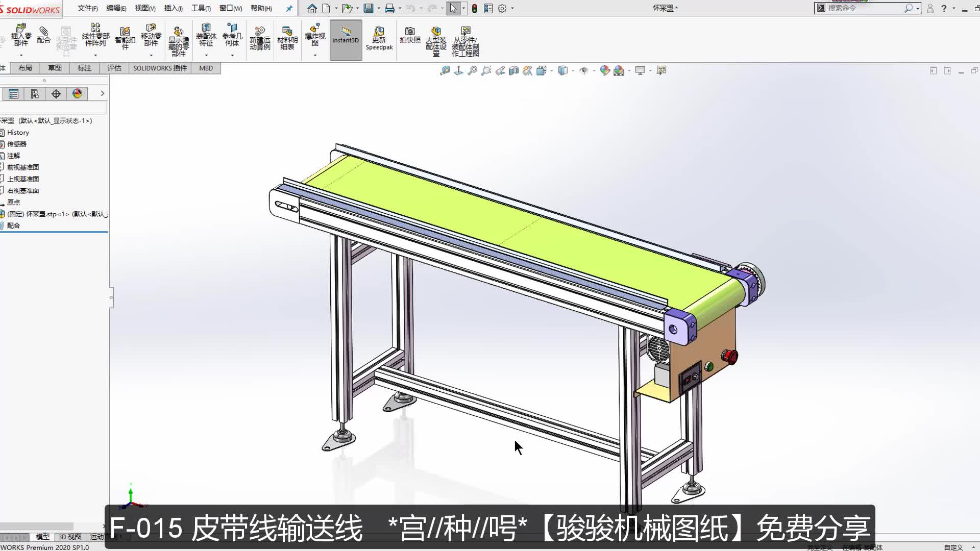The image size is (980, 551).
Task: Click 从零件/装配体制作工程图 make drawing
Action: point(465,41)
